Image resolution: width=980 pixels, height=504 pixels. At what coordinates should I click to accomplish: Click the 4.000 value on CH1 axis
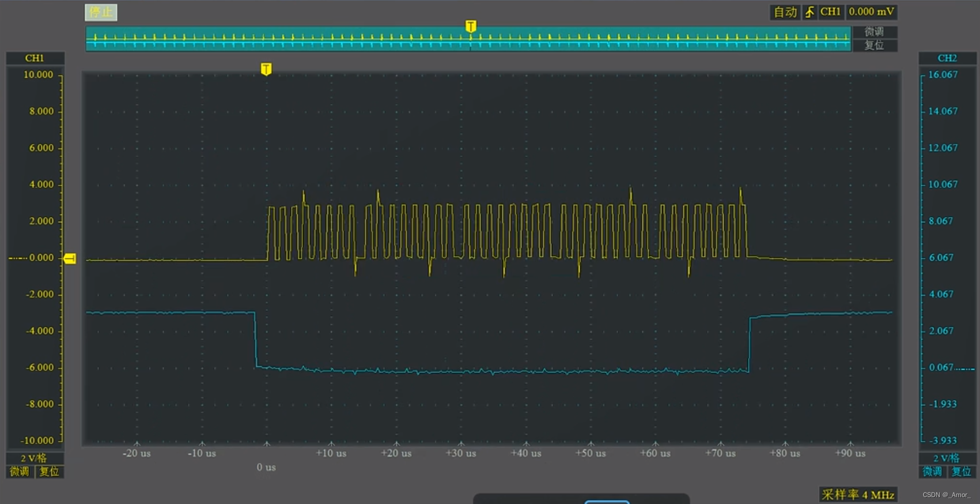[x=41, y=185]
